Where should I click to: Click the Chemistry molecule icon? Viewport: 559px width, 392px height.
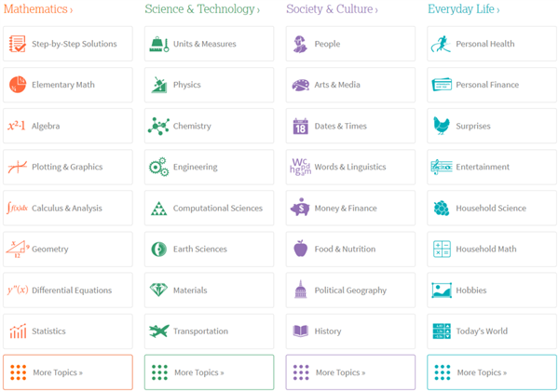point(158,126)
